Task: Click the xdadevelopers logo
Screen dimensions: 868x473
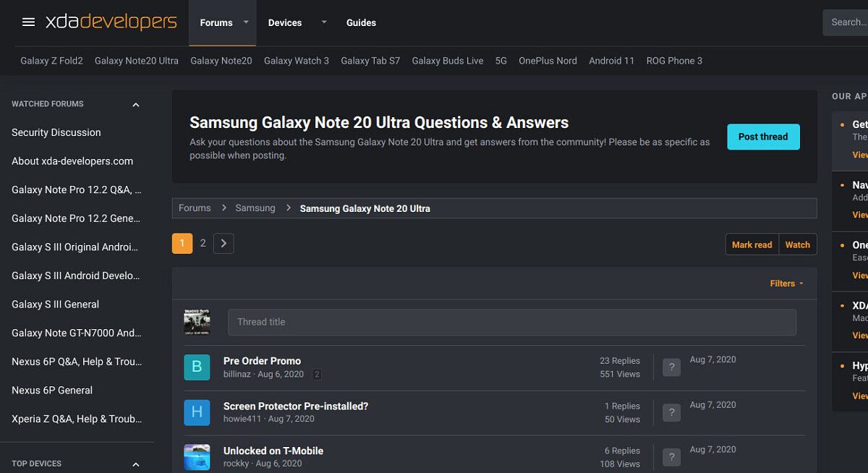Action: tap(110, 22)
